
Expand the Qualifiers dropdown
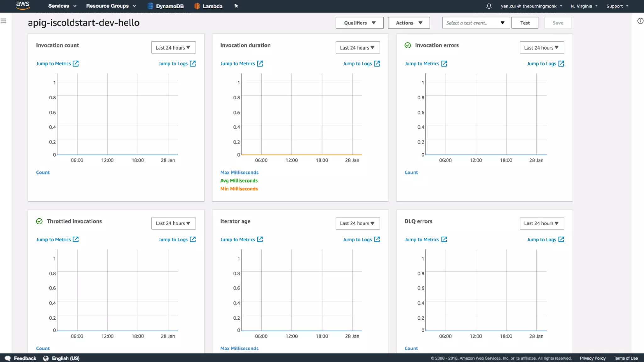click(359, 23)
